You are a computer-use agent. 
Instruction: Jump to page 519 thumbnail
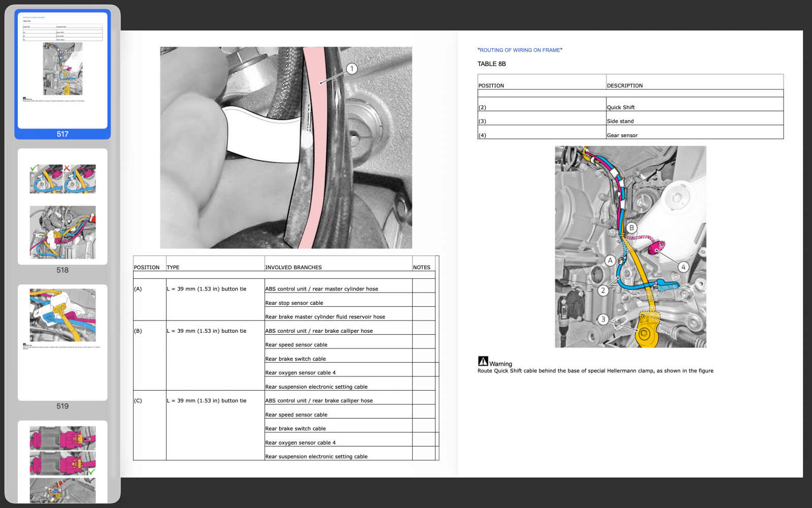pyautogui.click(x=62, y=342)
